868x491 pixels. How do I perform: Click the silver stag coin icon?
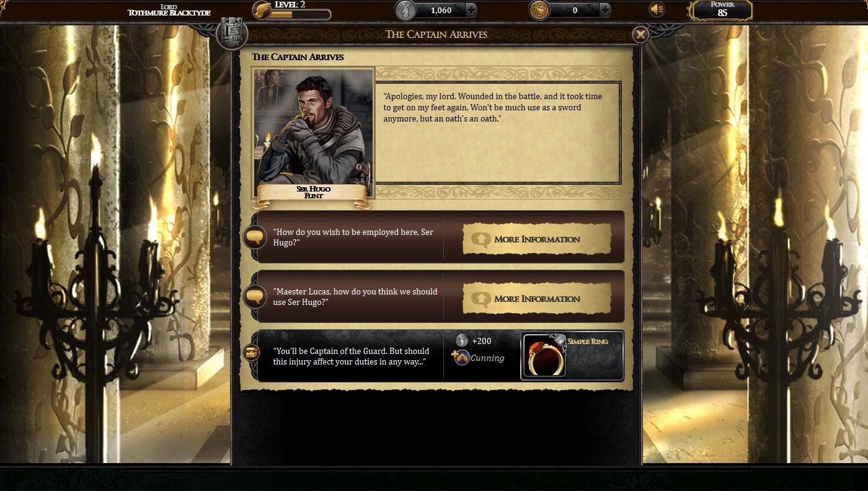point(405,10)
